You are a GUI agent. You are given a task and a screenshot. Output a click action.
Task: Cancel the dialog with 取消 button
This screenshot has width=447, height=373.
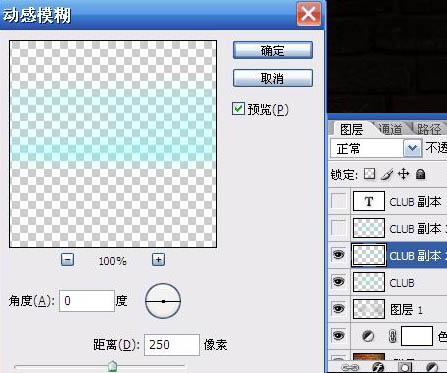point(273,78)
